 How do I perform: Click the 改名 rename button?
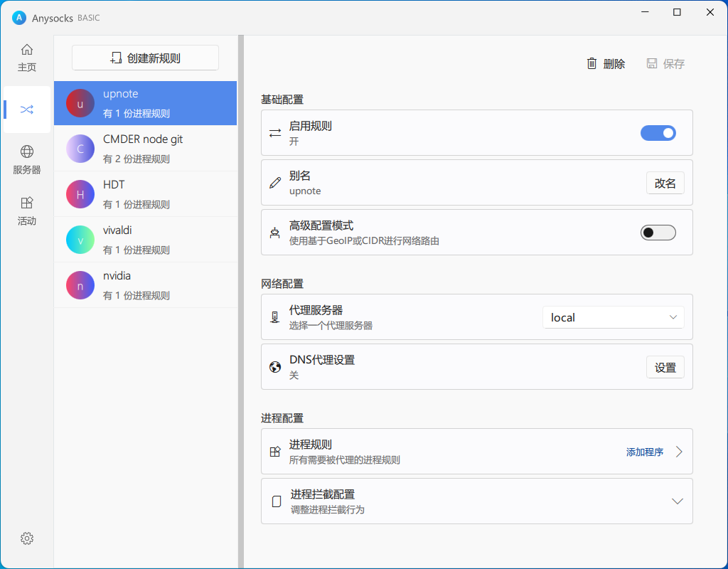click(x=665, y=183)
